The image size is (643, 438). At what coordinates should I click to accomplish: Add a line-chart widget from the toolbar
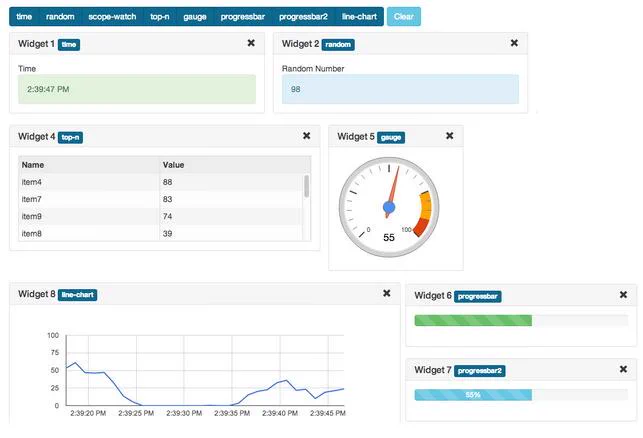359,17
